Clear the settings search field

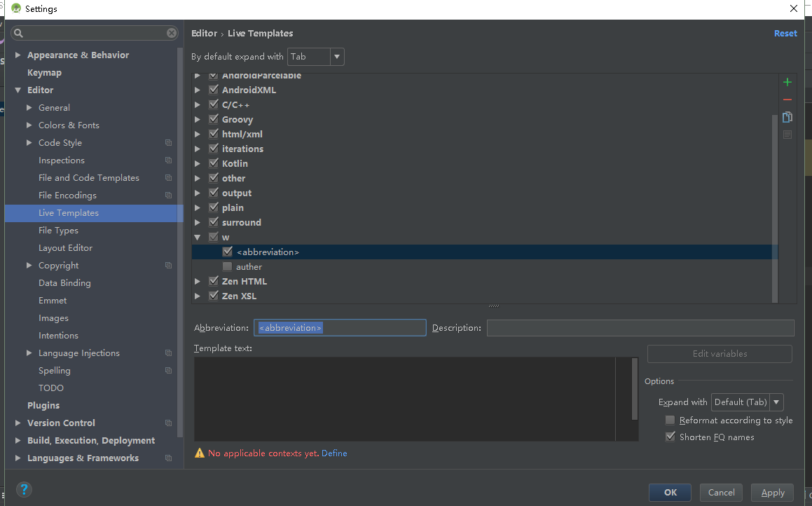pyautogui.click(x=172, y=33)
